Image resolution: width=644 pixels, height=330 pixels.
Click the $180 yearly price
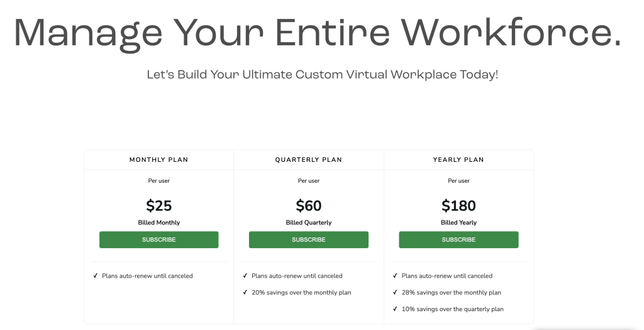click(458, 206)
